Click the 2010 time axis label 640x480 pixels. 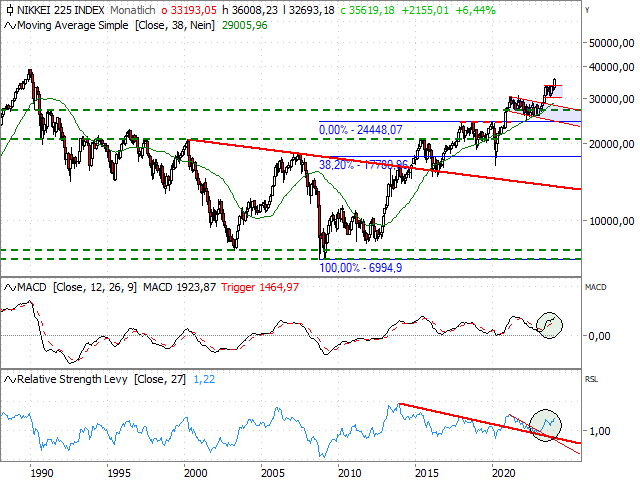[x=350, y=473]
